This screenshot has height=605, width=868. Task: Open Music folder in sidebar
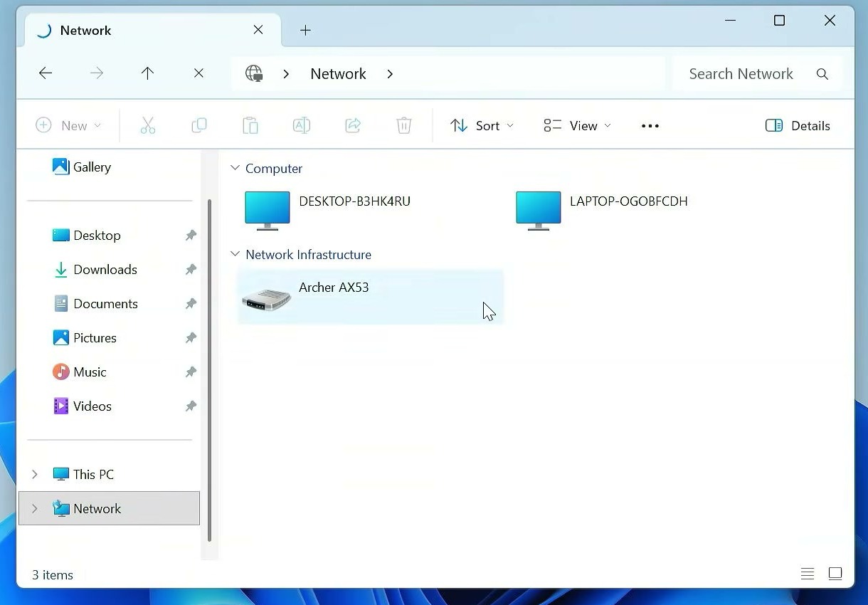80,372
